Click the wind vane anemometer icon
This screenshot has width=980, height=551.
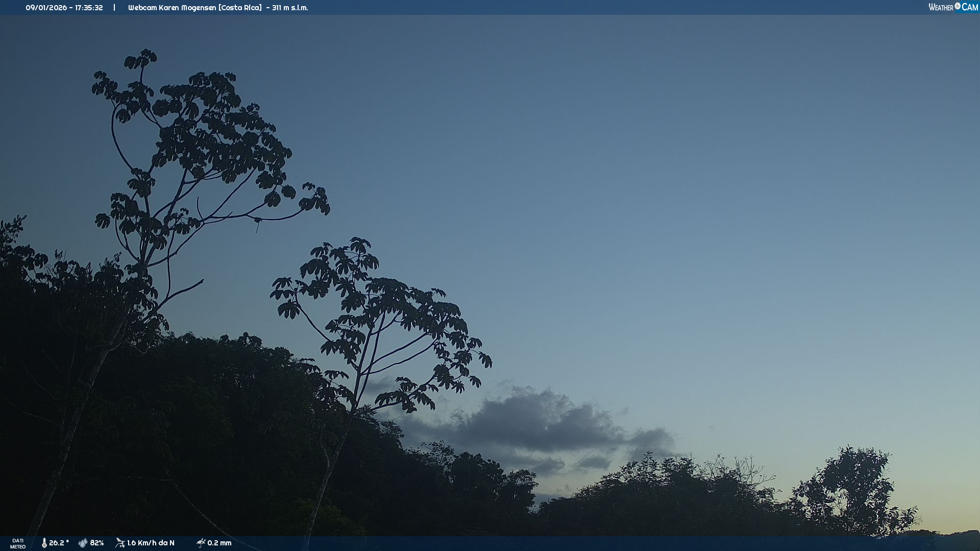coord(120,543)
